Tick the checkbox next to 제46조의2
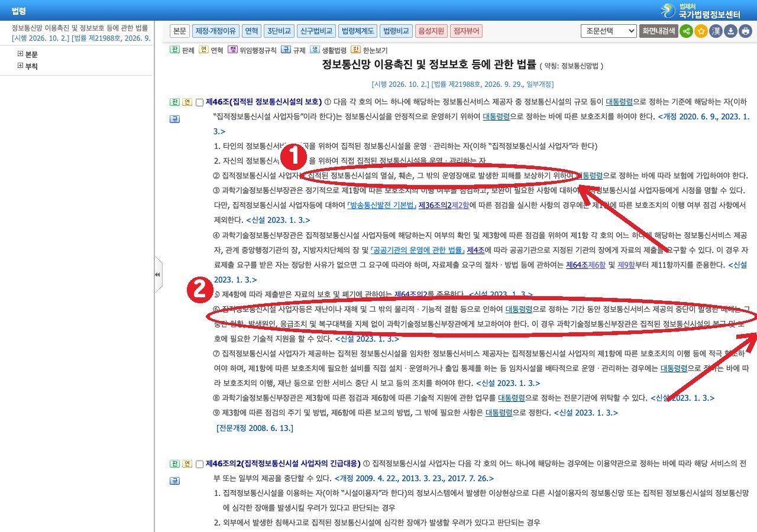The image size is (757, 532). click(x=199, y=464)
